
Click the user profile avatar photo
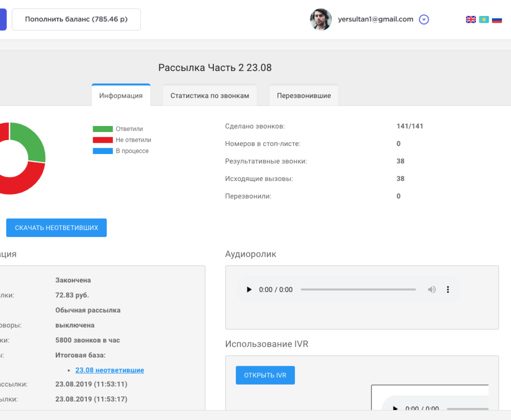[321, 20]
